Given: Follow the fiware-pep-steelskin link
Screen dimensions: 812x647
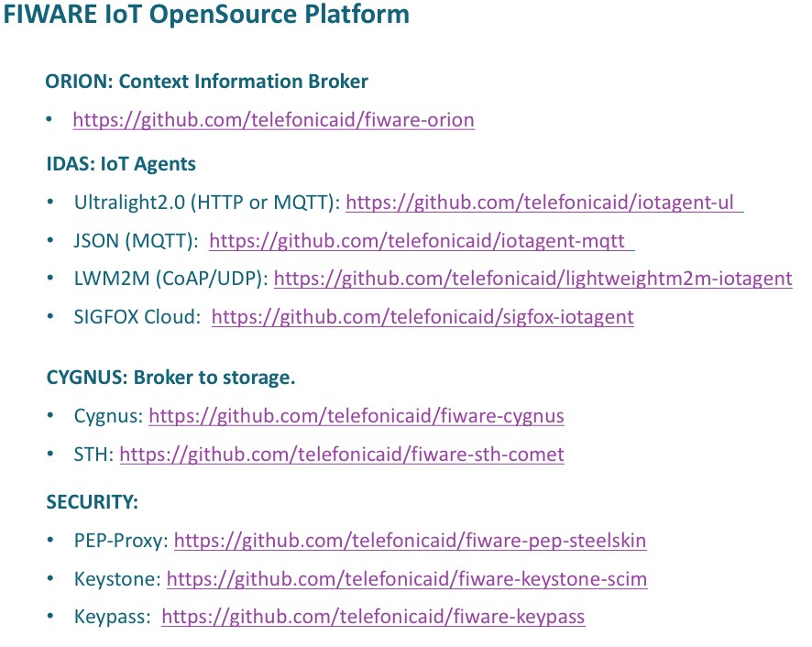Looking at the screenshot, I should (x=411, y=541).
